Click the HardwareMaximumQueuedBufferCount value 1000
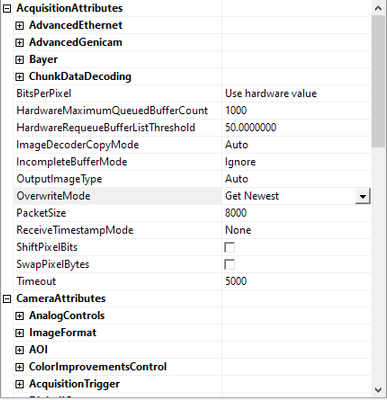The height and width of the screenshot is (400, 387). (x=236, y=111)
